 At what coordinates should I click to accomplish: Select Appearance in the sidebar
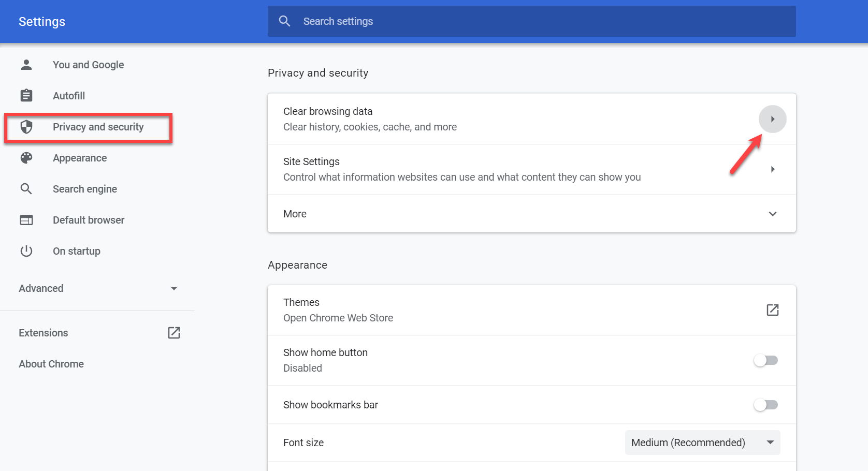pyautogui.click(x=80, y=158)
